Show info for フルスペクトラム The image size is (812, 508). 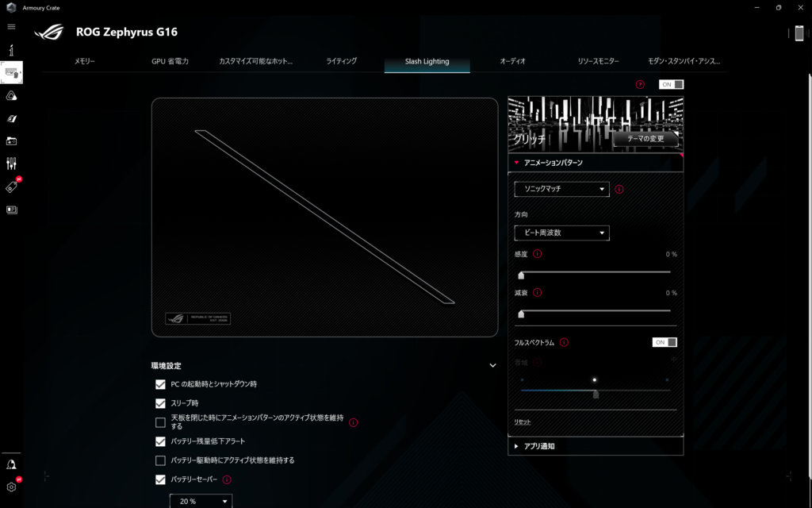pos(564,342)
